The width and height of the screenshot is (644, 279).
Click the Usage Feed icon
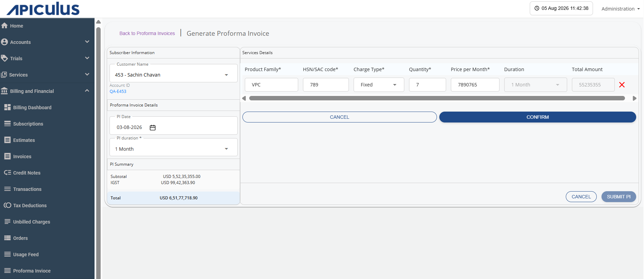point(7,254)
